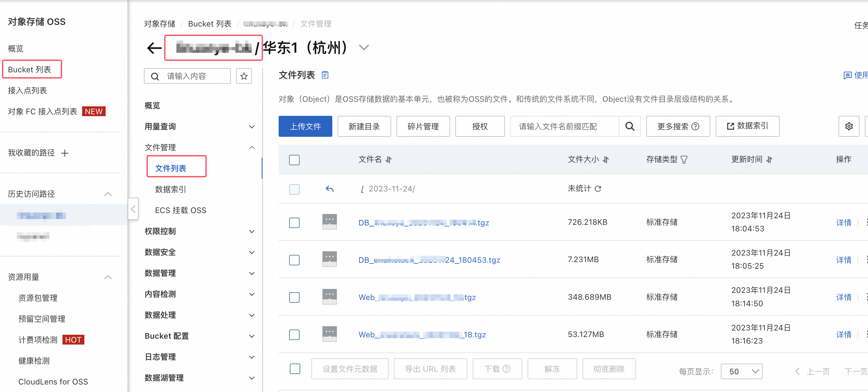Select 文件列表 under 文件管理
The width and height of the screenshot is (868, 392).
(170, 169)
